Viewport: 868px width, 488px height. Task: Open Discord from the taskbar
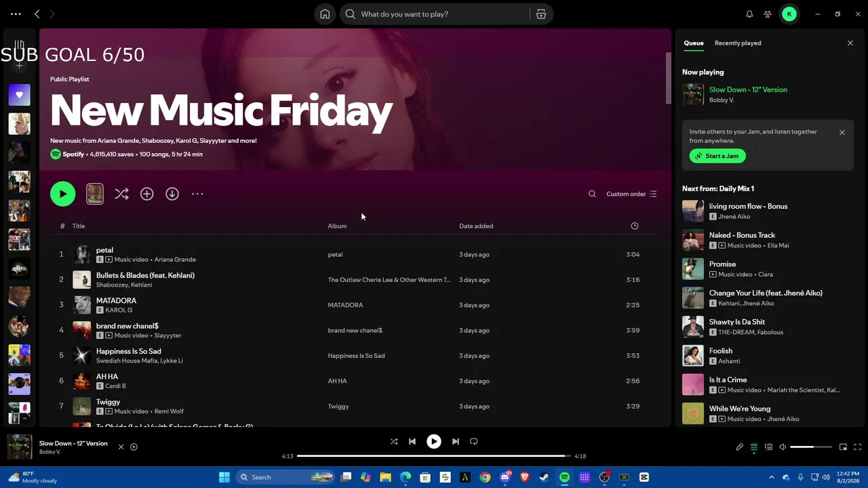[x=505, y=477]
